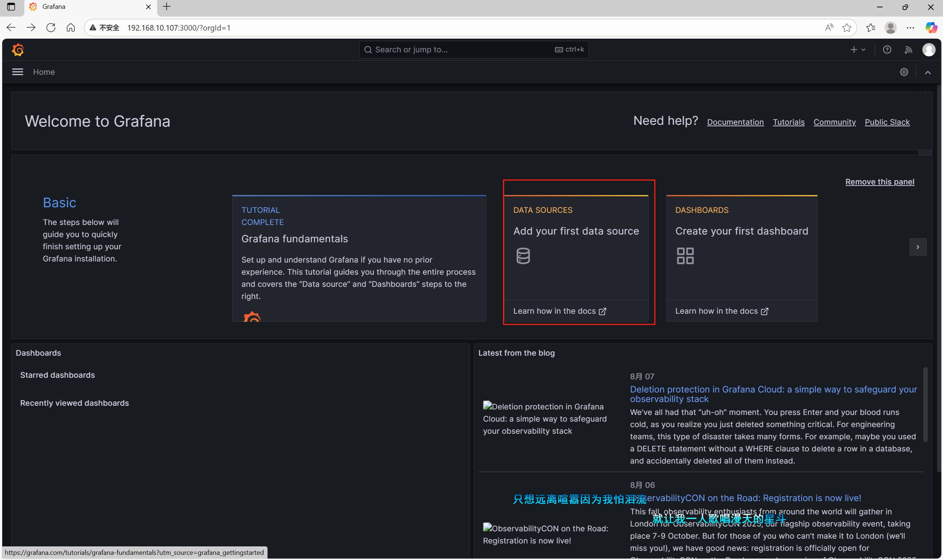The height and width of the screenshot is (560, 943).
Task: Open the Community help link
Action: (x=834, y=122)
